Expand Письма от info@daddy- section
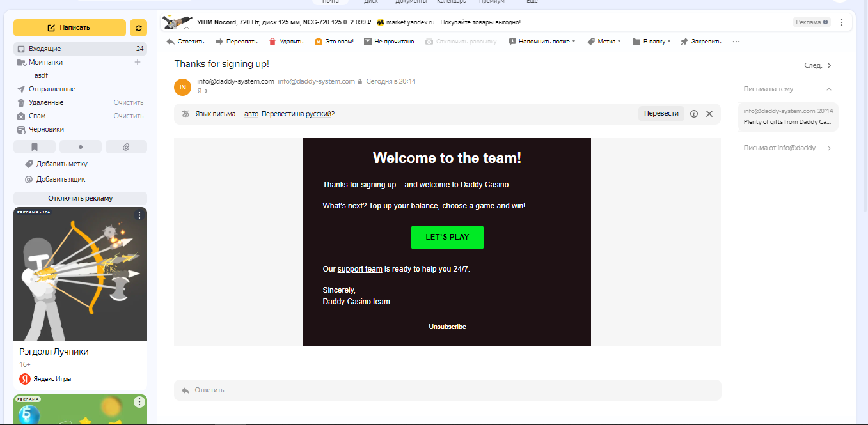868x425 pixels. tap(788, 148)
